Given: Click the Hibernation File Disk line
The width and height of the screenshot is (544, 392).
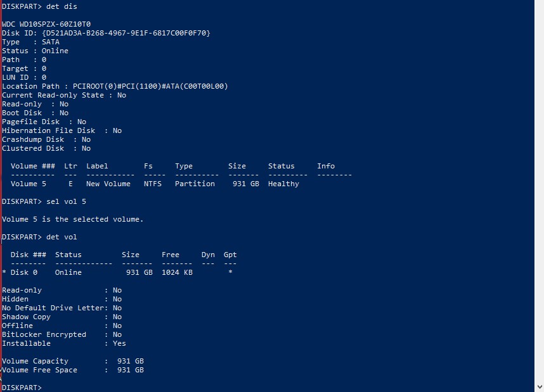Looking at the screenshot, I should (x=62, y=130).
